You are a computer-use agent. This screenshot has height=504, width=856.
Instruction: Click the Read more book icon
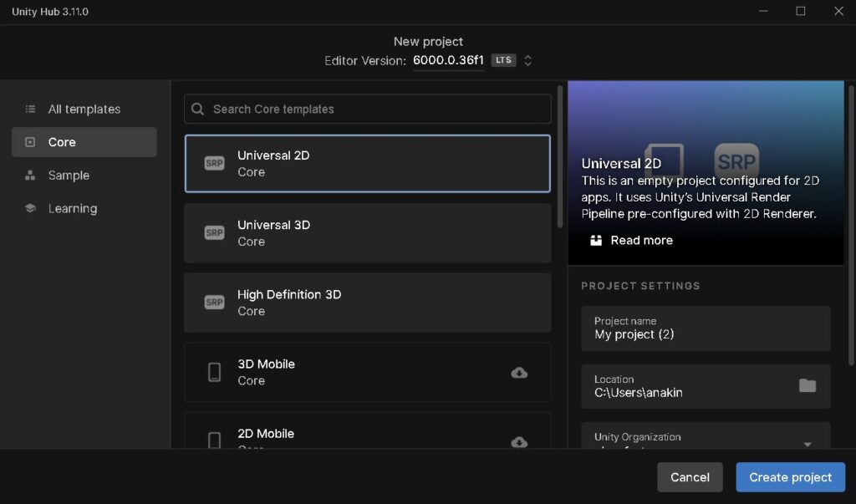596,240
